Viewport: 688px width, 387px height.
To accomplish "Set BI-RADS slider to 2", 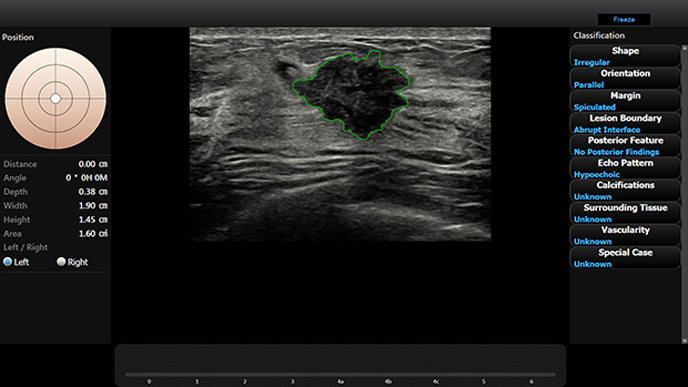I will (x=245, y=381).
